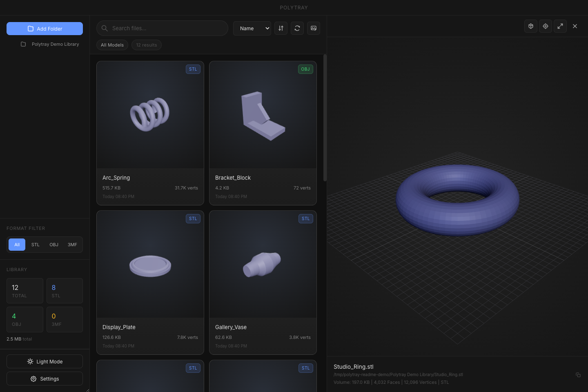The image size is (588, 392).
Task: Click the OBJ badge on Bracket_Block card
Action: point(305,69)
